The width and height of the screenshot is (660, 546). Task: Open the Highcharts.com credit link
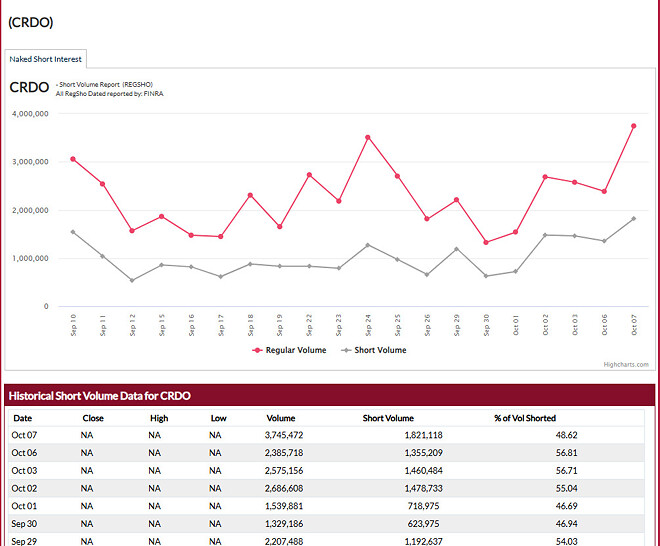tap(626, 365)
